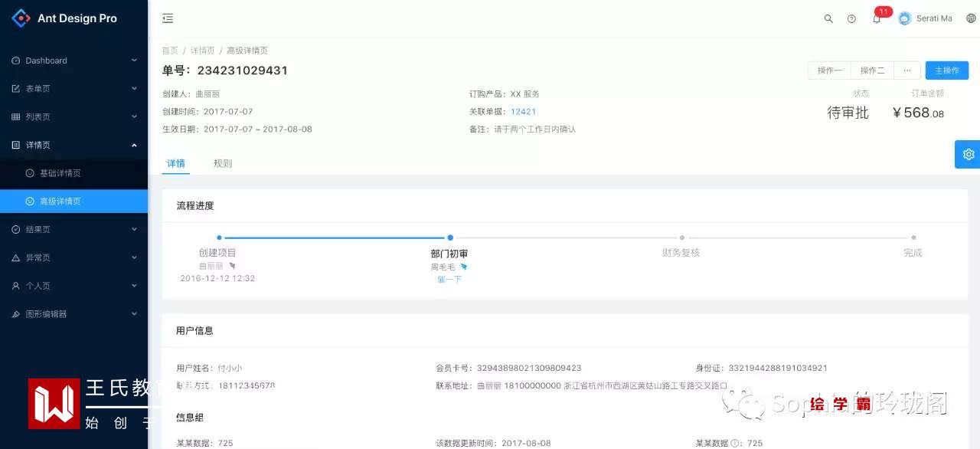Screen dimensions: 980x449
Task: Click the 主操作 primary button
Action: (947, 70)
